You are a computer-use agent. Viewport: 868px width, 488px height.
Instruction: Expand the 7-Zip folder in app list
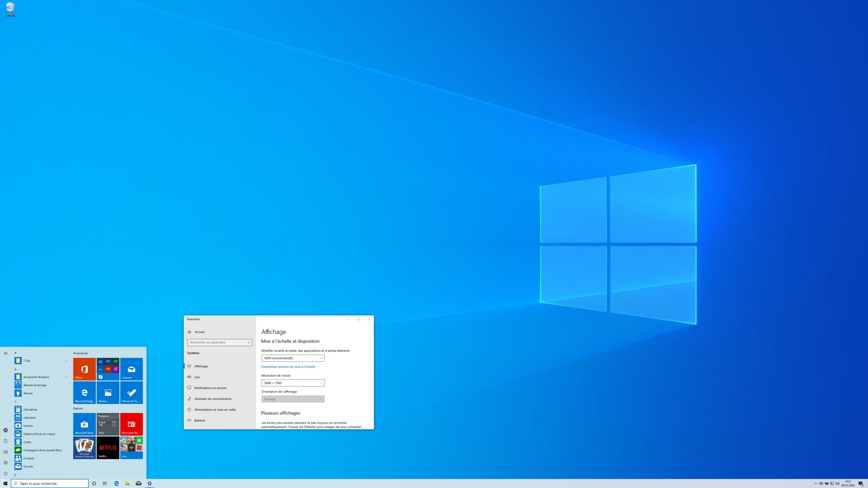click(41, 361)
